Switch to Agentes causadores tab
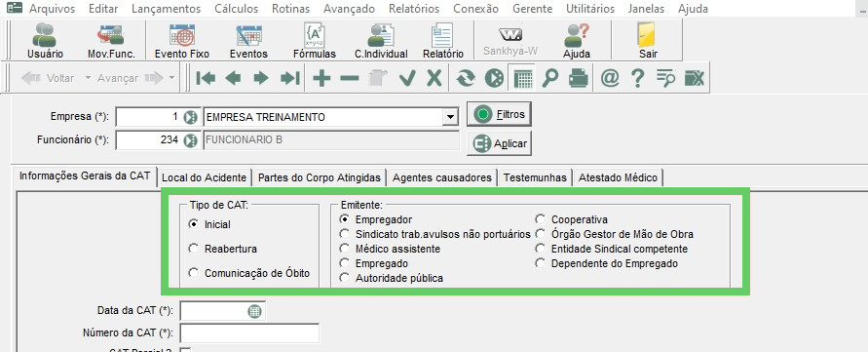 pos(441,177)
